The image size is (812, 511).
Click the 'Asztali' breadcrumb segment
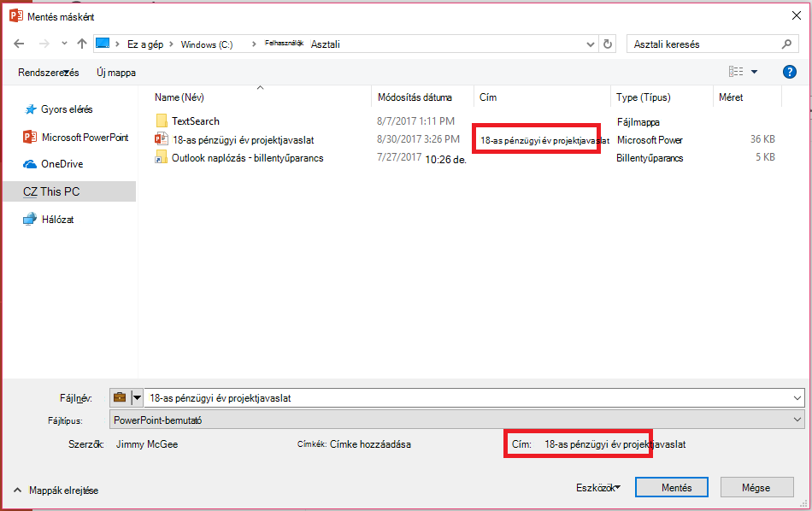(325, 44)
